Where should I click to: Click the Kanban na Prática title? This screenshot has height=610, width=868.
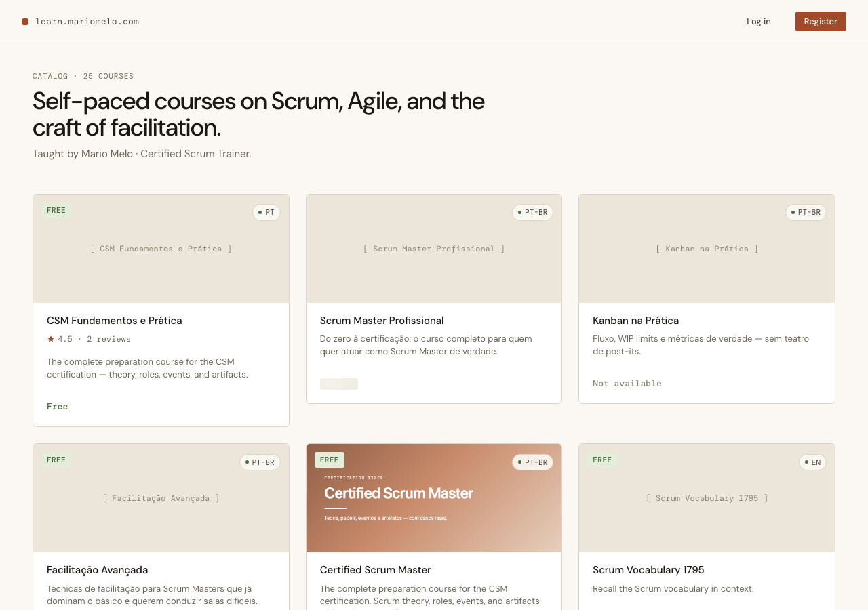coord(635,321)
